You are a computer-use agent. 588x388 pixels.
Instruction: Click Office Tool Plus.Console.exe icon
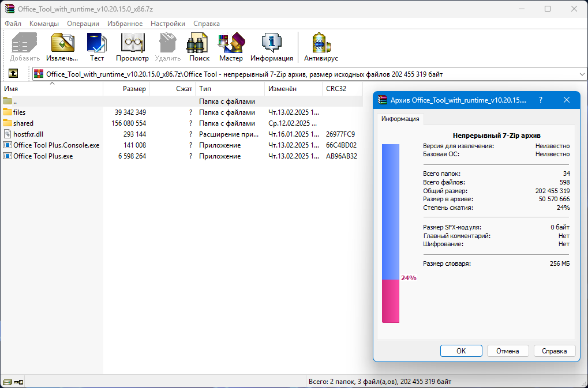point(7,145)
